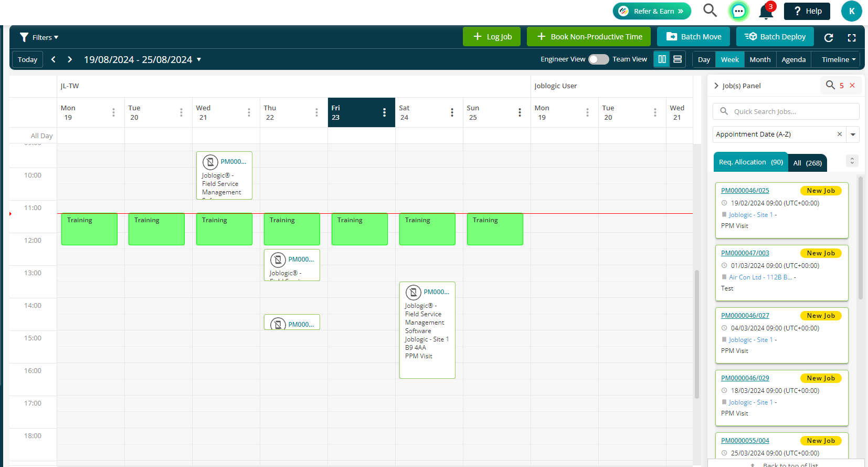Click the Job(s) Panel search icon
868x467 pixels.
pos(830,85)
